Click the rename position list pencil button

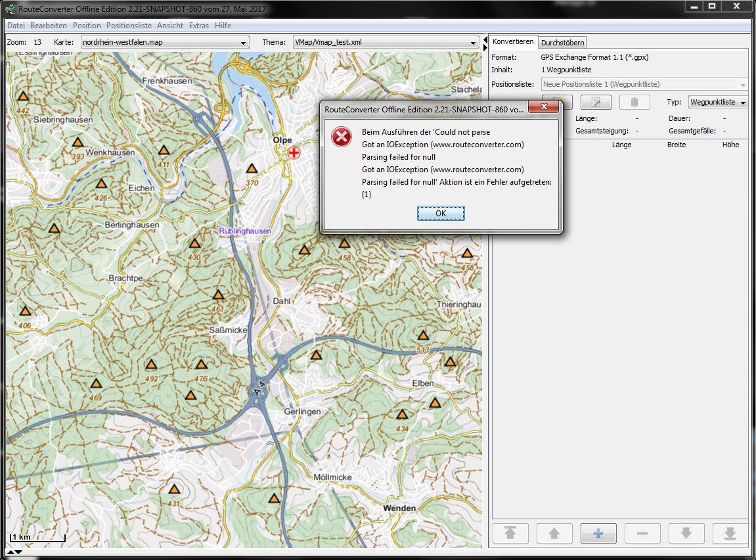(596, 103)
